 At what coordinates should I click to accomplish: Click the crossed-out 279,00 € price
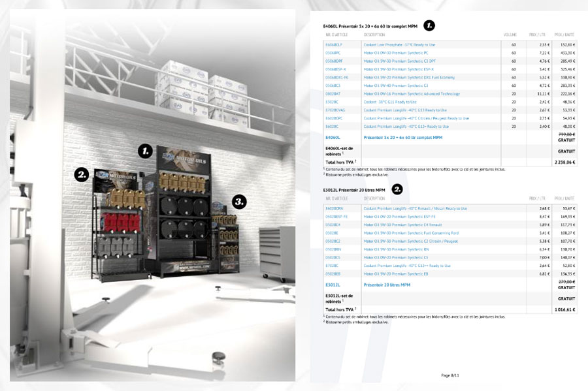point(566,281)
